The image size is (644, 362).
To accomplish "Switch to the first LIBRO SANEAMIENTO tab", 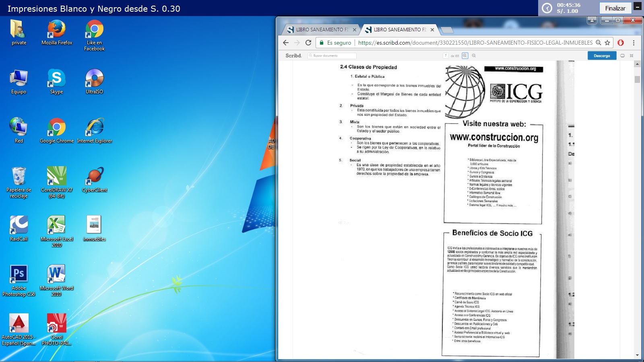I will click(x=320, y=30).
